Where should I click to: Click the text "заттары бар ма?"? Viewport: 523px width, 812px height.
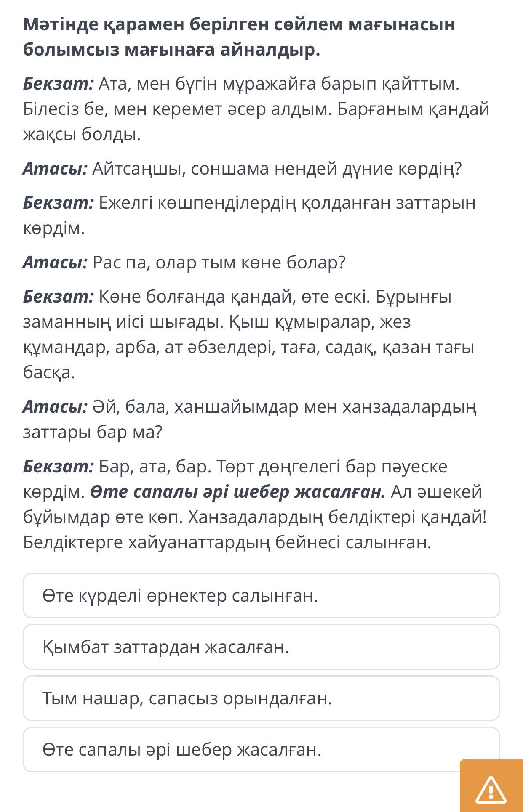point(93,432)
